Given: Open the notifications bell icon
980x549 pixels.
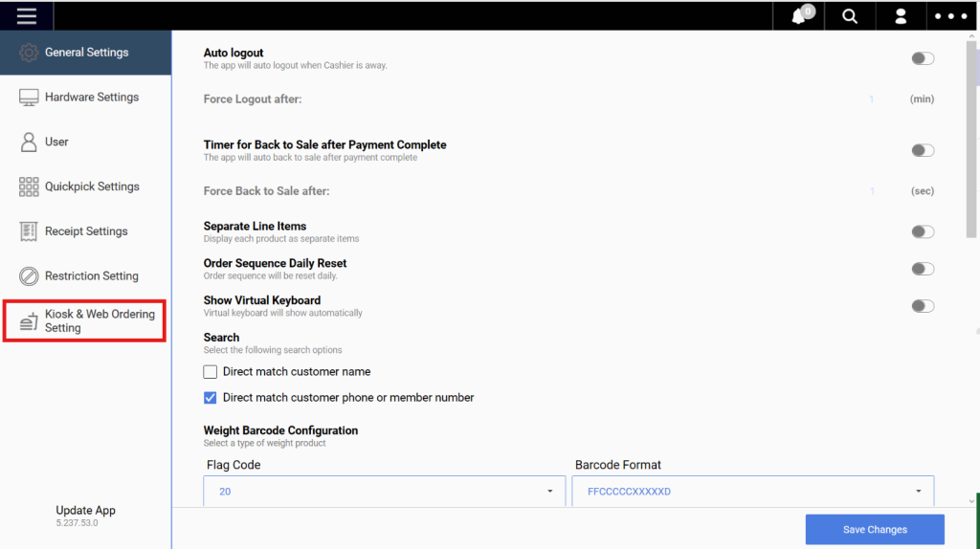Looking at the screenshot, I should tap(799, 15).
